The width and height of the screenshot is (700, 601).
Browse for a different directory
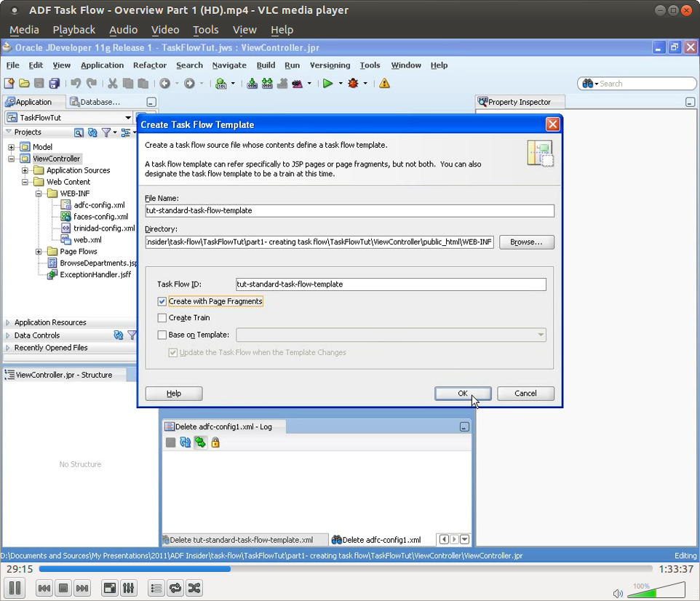pos(526,242)
